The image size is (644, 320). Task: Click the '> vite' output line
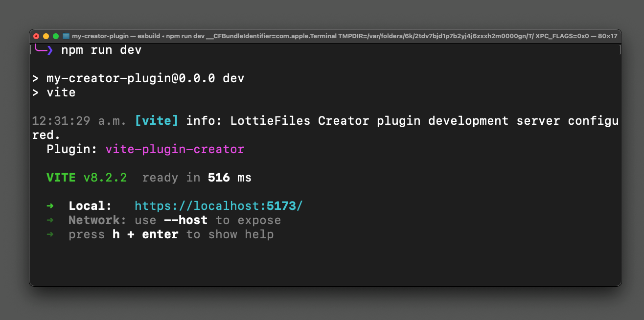54,92
